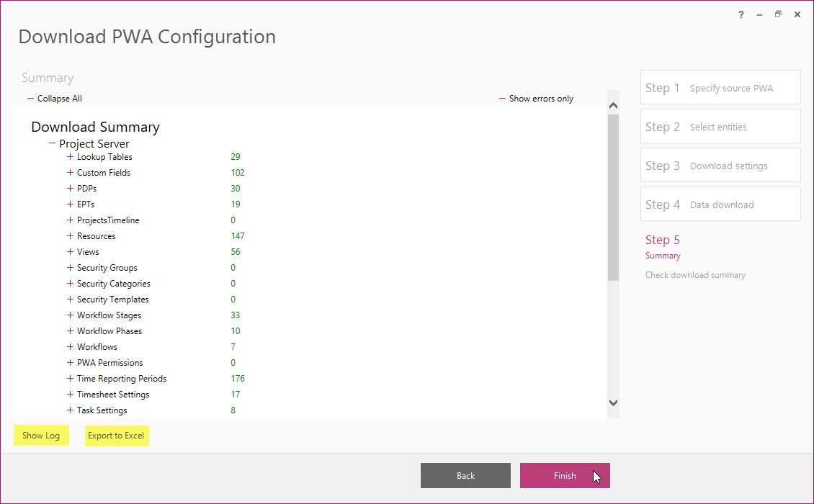
Task: Expand the Time Reporting Periods entry
Action: [70, 379]
